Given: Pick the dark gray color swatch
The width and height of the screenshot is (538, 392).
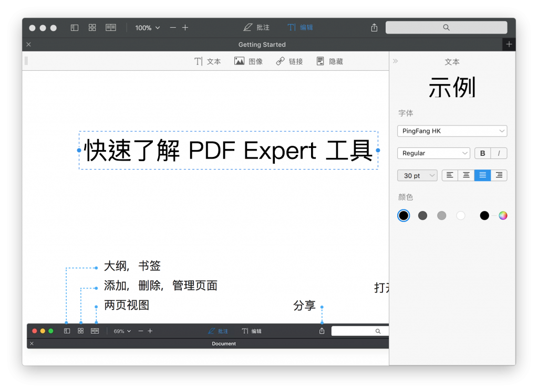Looking at the screenshot, I should point(423,216).
